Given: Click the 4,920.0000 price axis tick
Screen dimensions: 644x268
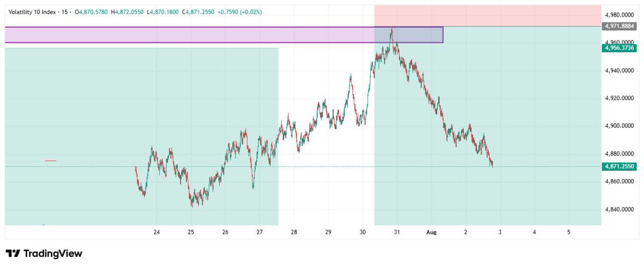Looking at the screenshot, I should tap(620, 99).
